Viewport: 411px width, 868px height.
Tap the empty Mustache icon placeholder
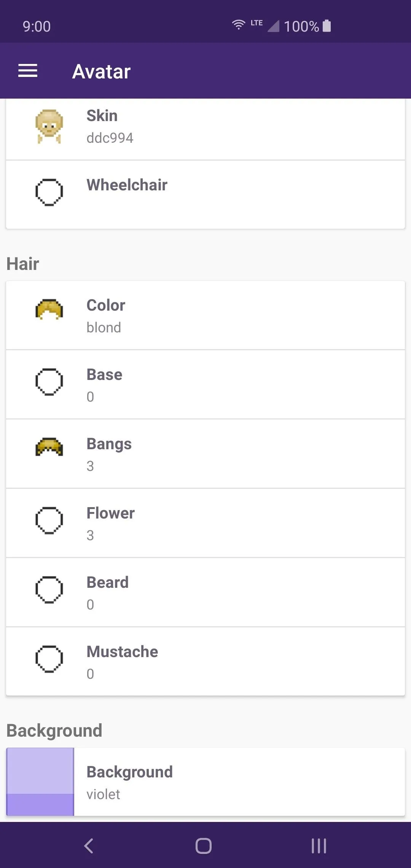(49, 659)
